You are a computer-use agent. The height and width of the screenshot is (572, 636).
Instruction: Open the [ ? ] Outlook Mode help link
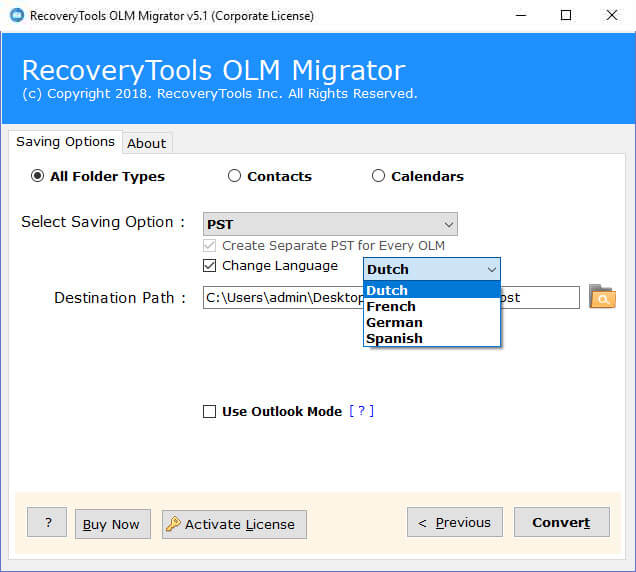coord(361,411)
